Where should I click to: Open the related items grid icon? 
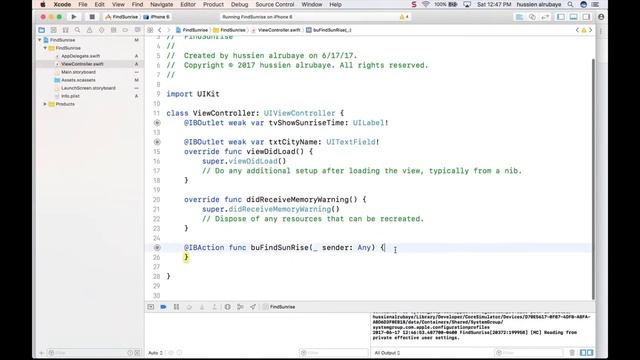150,30
